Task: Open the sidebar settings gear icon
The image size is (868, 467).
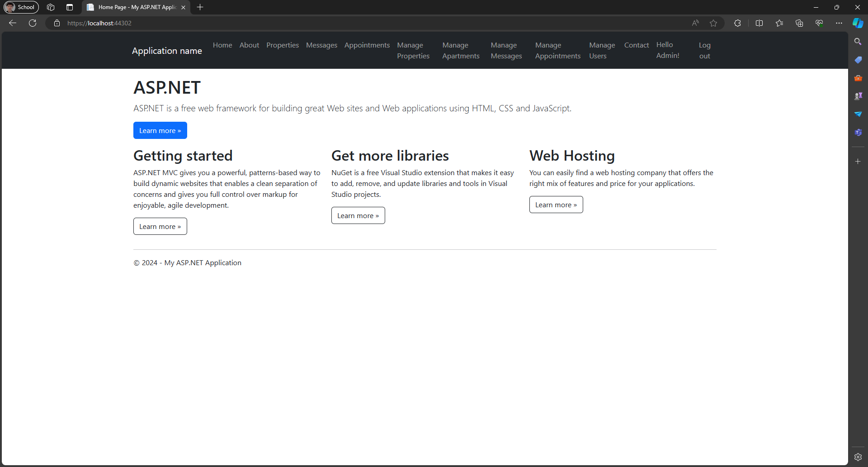Action: [858, 457]
